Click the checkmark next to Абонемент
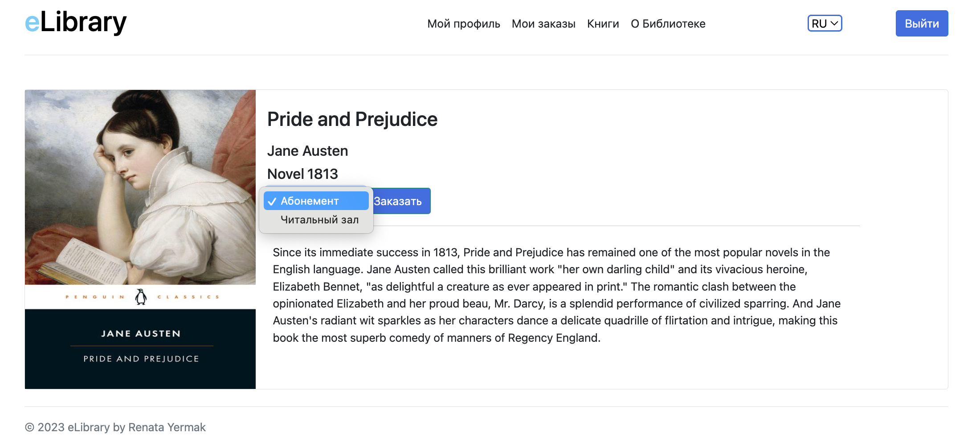 click(x=272, y=201)
